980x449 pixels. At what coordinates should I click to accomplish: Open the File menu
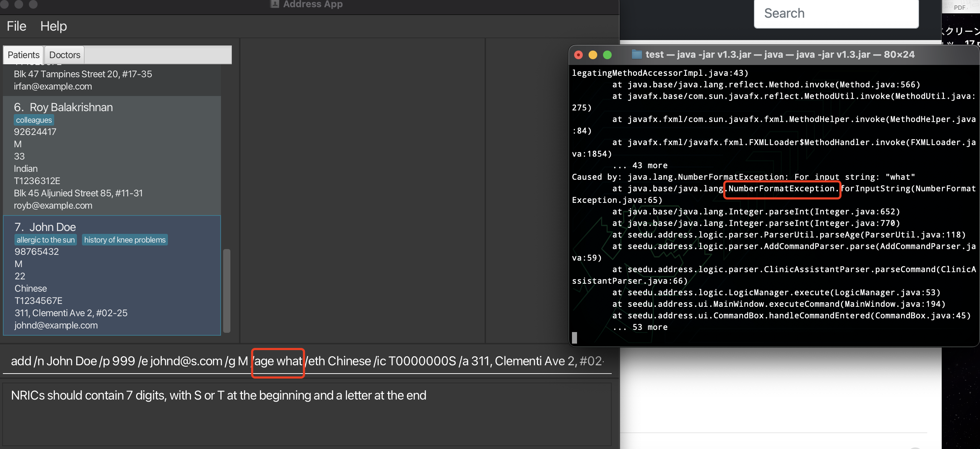pyautogui.click(x=16, y=26)
